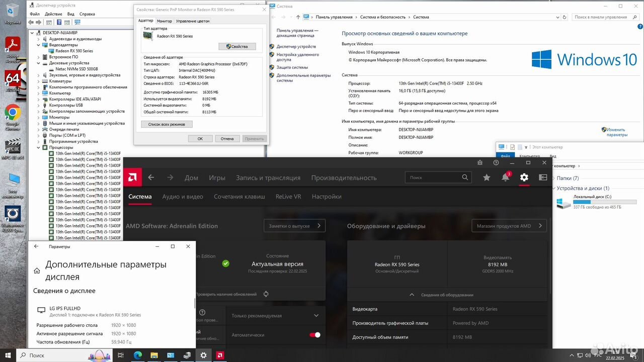Open the Сочетания клавиш tab
The height and width of the screenshot is (362, 644).
[x=239, y=197]
